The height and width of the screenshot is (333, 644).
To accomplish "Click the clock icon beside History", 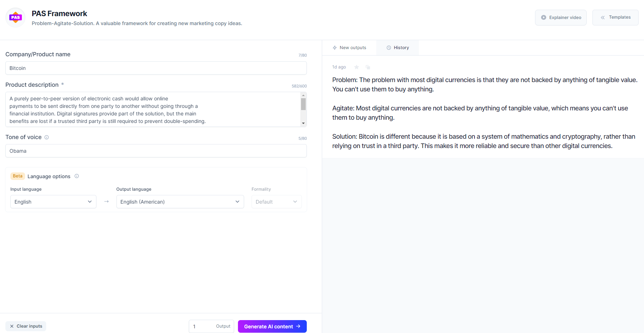I will 389,47.
